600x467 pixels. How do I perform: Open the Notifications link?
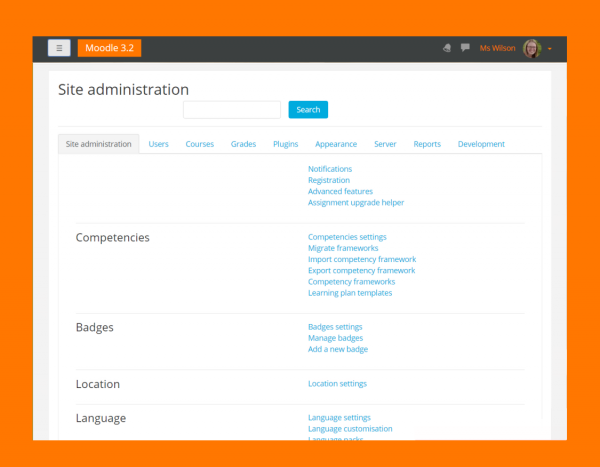(330, 169)
